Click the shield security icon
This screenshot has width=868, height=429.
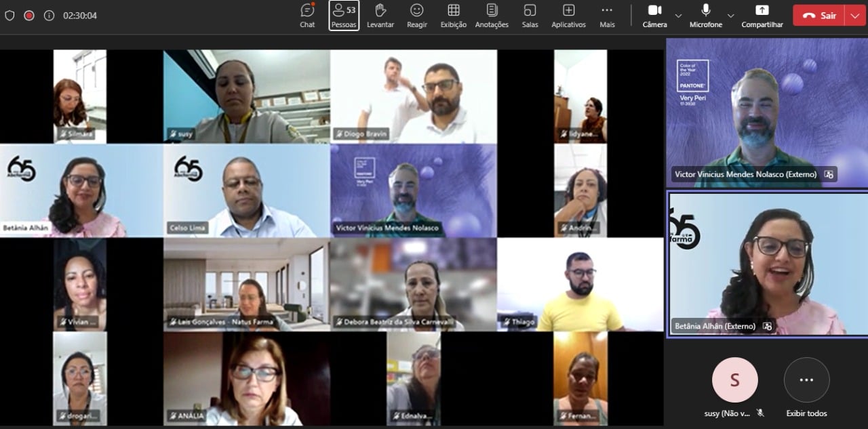[9, 16]
